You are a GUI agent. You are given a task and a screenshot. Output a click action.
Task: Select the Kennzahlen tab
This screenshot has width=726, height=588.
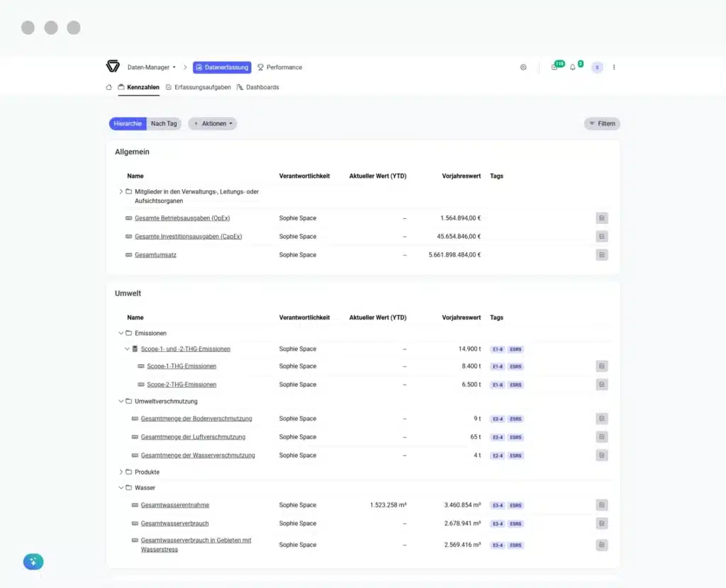[139, 87]
